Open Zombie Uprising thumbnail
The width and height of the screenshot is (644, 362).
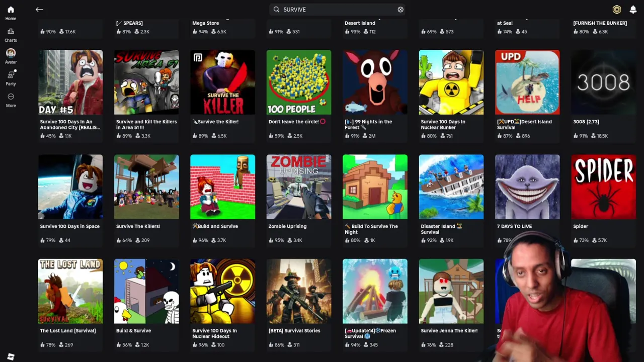click(299, 187)
